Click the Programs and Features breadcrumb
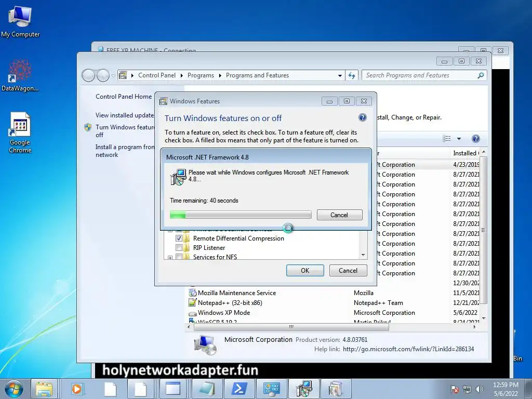The image size is (532, 399). click(257, 75)
